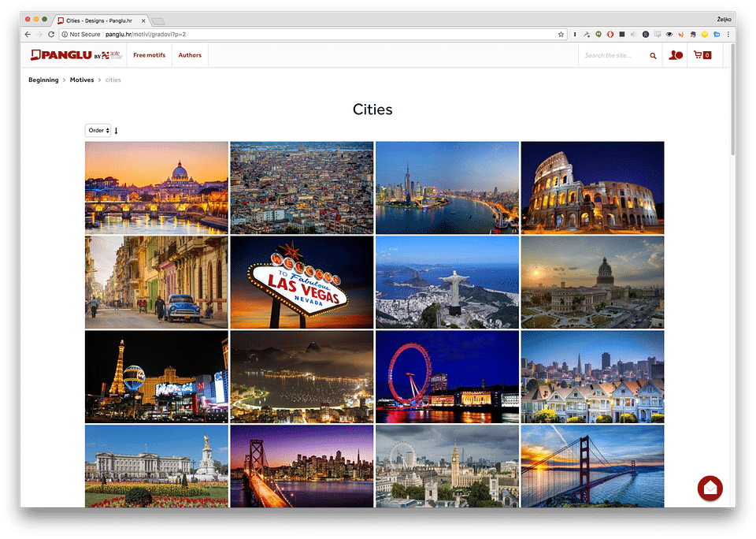Go to the Motives breadcrumb
Screen dimensions: 756x539
(82, 80)
